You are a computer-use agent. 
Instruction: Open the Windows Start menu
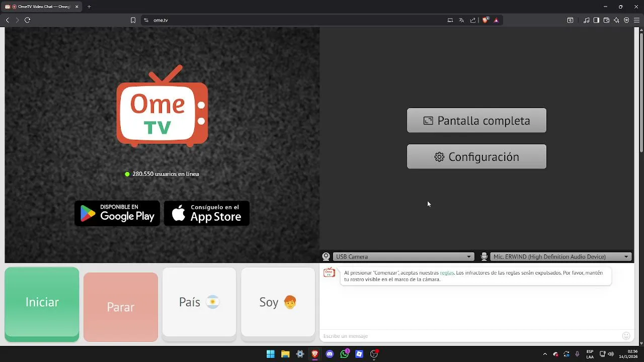click(x=271, y=354)
